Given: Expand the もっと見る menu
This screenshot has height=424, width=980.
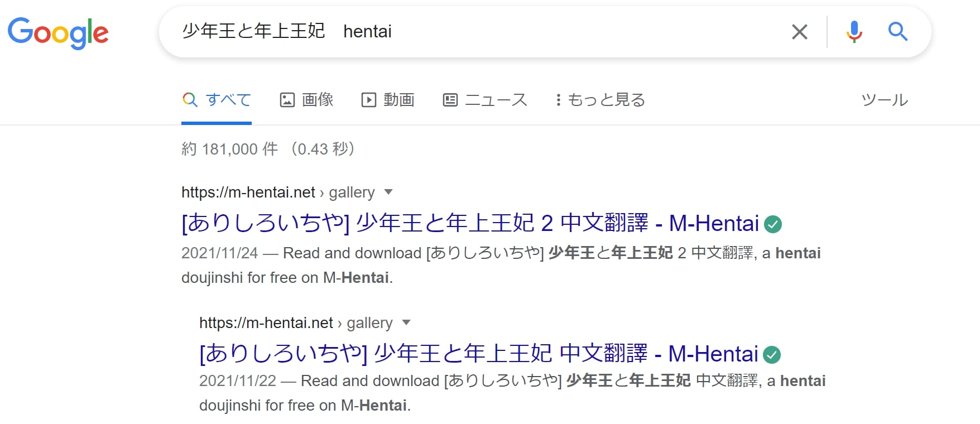Looking at the screenshot, I should [601, 100].
